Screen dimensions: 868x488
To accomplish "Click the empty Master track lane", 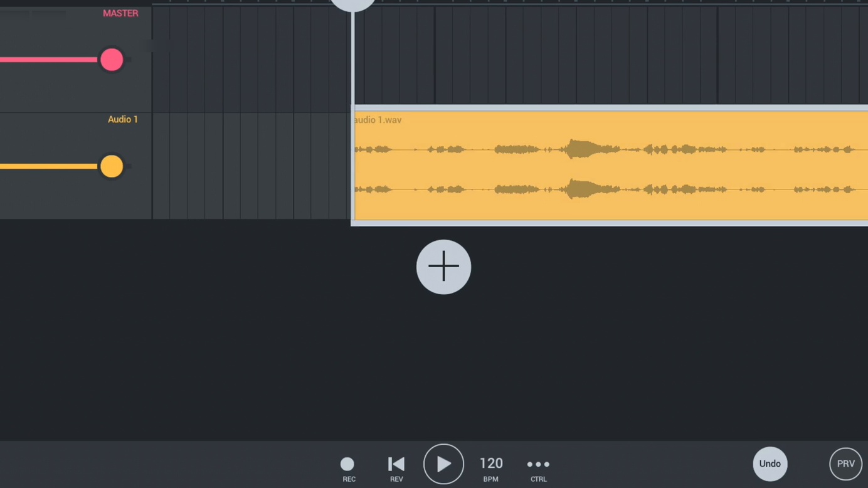I will pyautogui.click(x=564, y=56).
